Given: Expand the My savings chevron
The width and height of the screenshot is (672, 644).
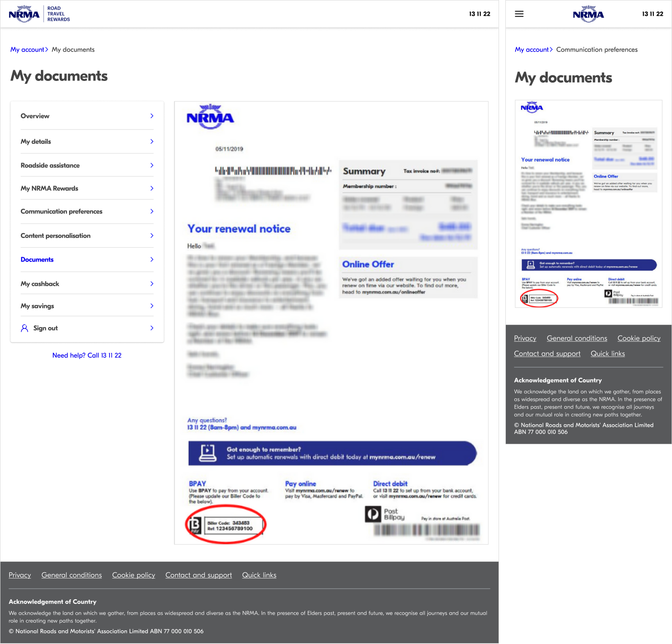Looking at the screenshot, I should pyautogui.click(x=152, y=306).
